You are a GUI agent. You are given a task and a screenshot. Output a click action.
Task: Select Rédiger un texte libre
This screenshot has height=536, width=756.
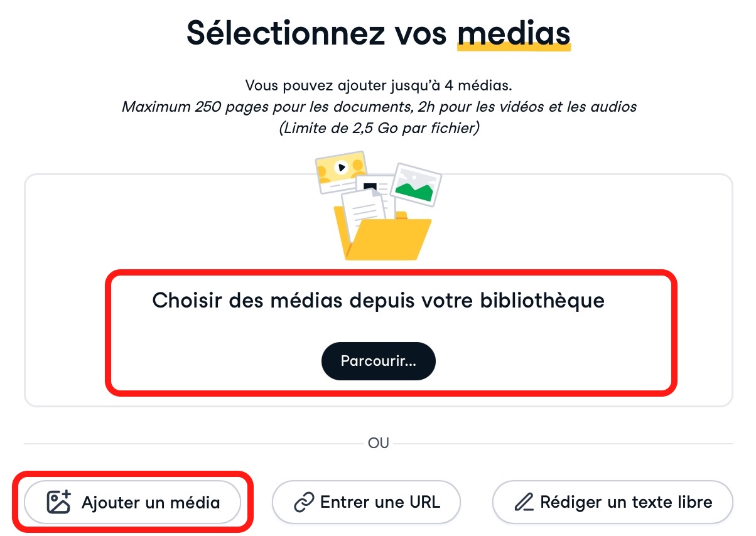click(612, 502)
